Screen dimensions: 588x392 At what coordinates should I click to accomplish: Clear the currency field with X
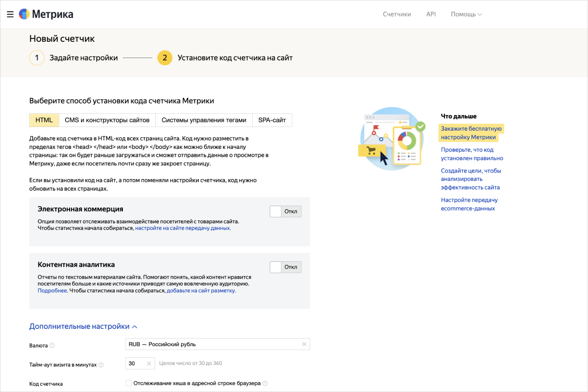(x=304, y=344)
